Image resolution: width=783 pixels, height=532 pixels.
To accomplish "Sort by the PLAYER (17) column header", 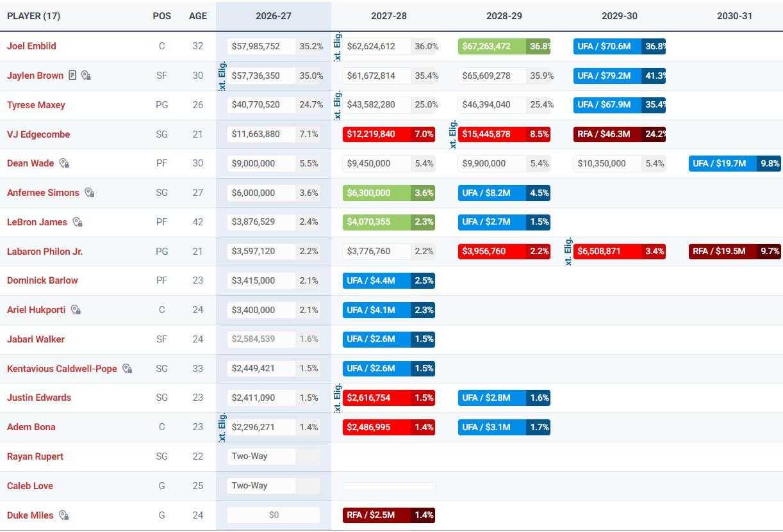I will coord(33,16).
